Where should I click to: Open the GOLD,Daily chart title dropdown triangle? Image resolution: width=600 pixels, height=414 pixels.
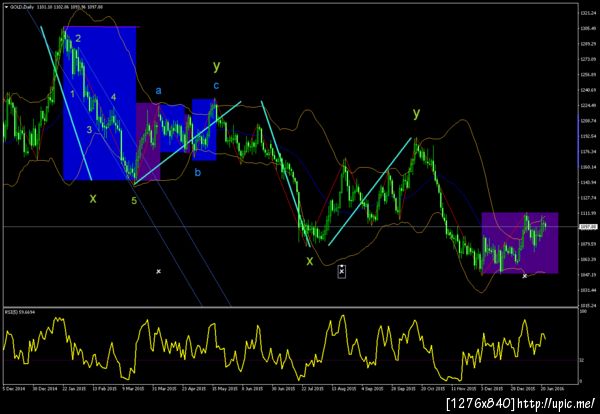6,7
